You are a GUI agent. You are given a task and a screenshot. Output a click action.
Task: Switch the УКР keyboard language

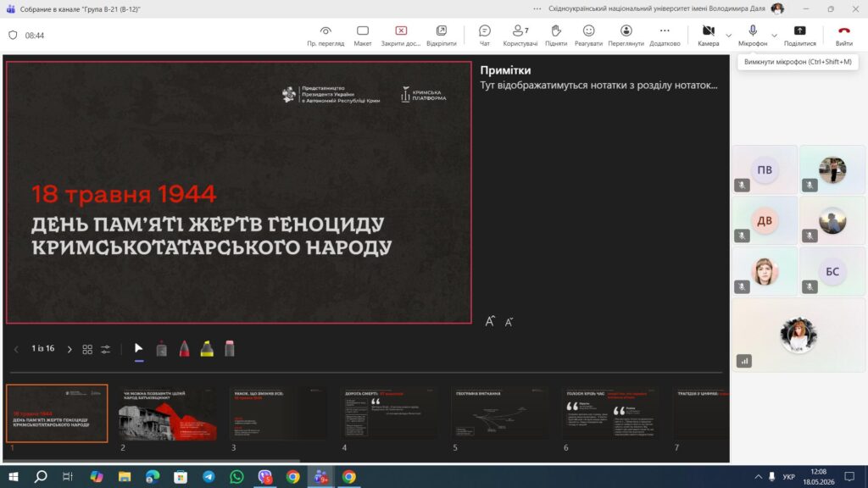click(x=789, y=477)
